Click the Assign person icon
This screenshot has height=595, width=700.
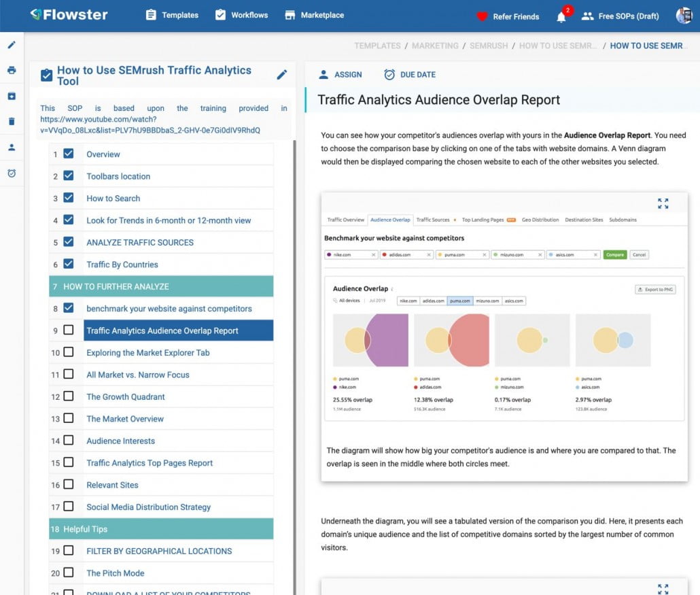tap(323, 75)
